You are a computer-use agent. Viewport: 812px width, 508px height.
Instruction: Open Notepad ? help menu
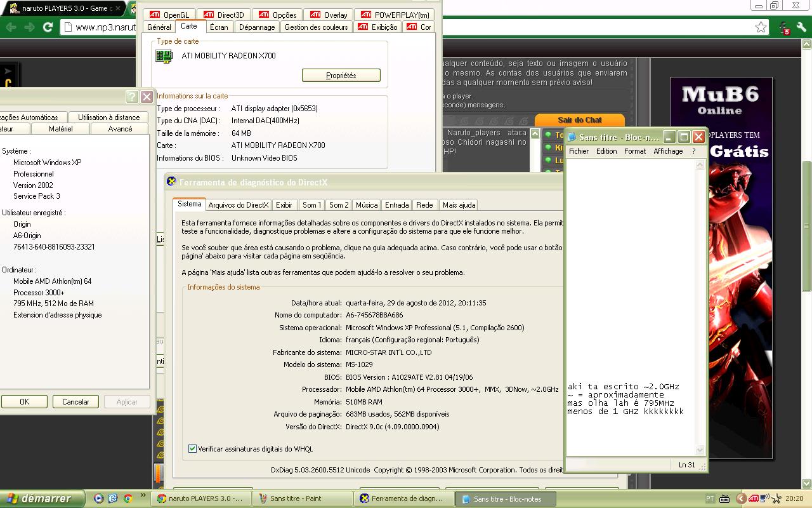pyautogui.click(x=693, y=151)
